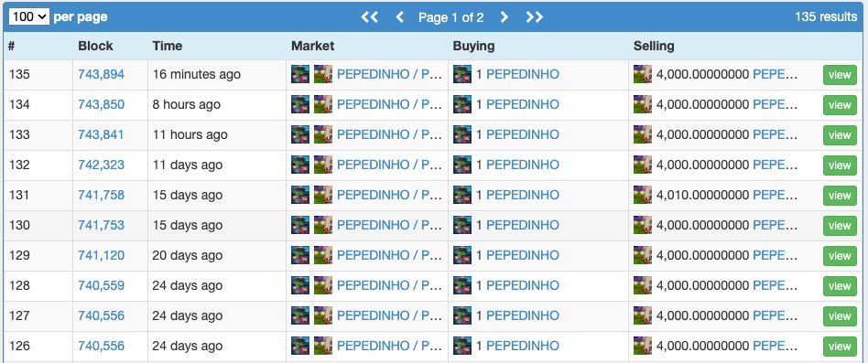Open block 743,894 link
The width and height of the screenshot is (868, 363).
point(102,74)
